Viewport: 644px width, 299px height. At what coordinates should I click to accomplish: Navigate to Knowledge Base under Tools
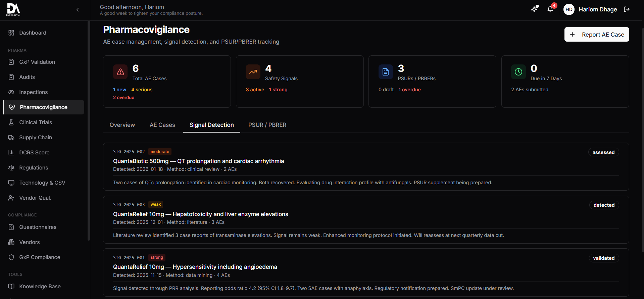[x=40, y=287]
